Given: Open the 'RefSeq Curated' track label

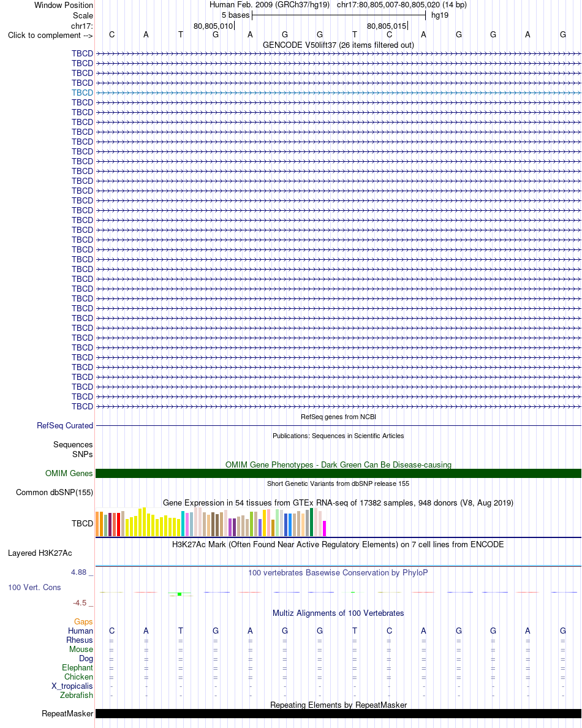Looking at the screenshot, I should coord(65,425).
